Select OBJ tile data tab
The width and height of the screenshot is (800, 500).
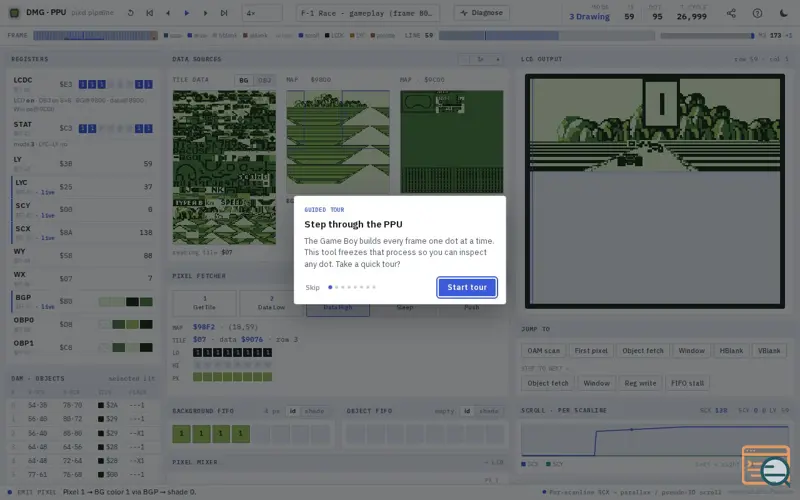(x=264, y=80)
